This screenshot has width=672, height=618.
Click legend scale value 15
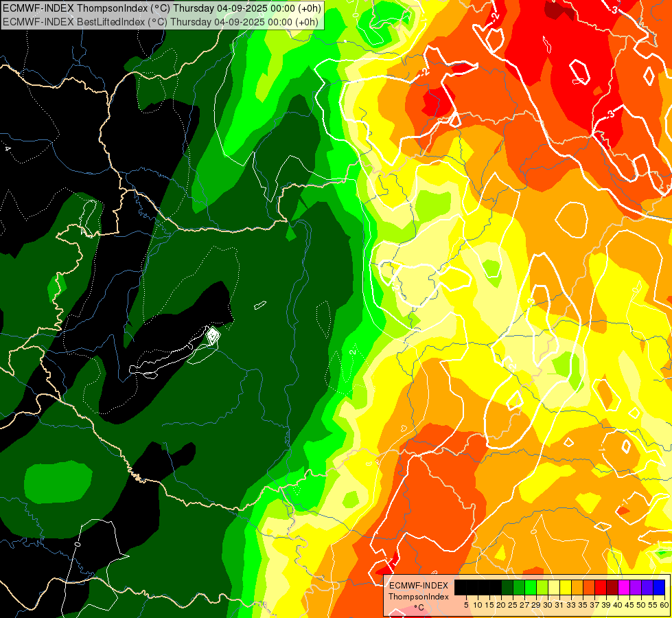[x=490, y=605]
